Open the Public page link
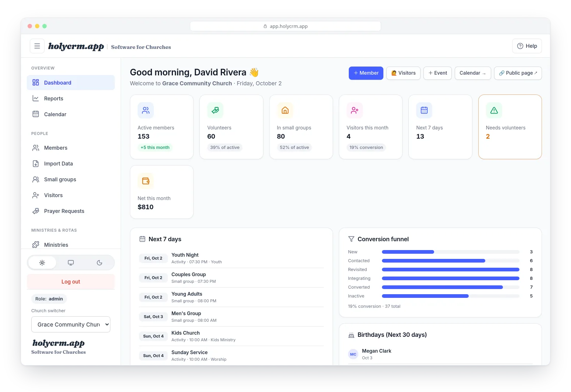571x392 pixels. tap(518, 73)
